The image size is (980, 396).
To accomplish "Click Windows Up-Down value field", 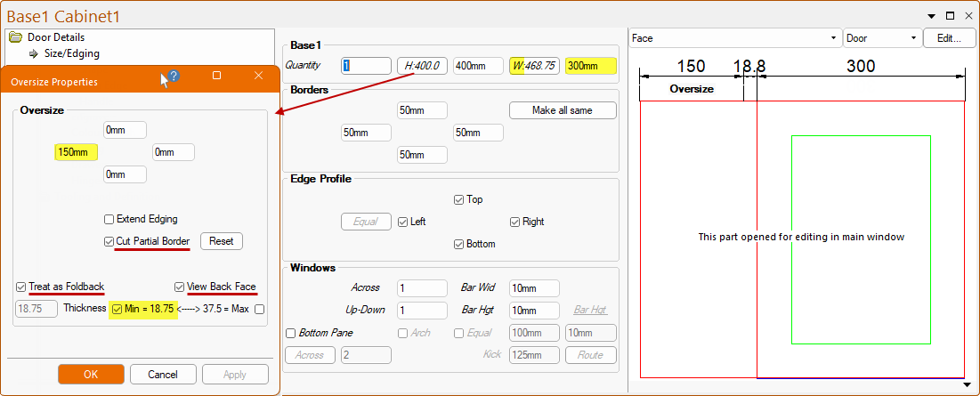I will 423,311.
